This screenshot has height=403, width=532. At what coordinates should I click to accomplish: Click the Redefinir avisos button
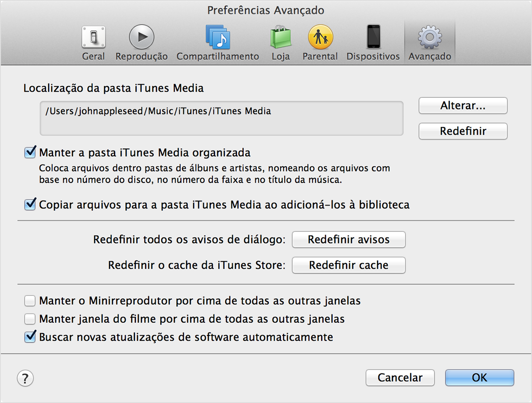[x=348, y=240]
